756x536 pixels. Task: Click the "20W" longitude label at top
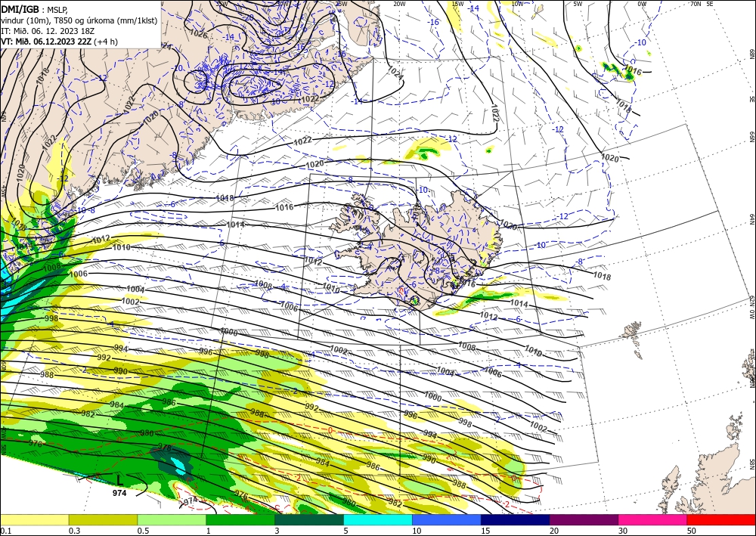coord(399,4)
